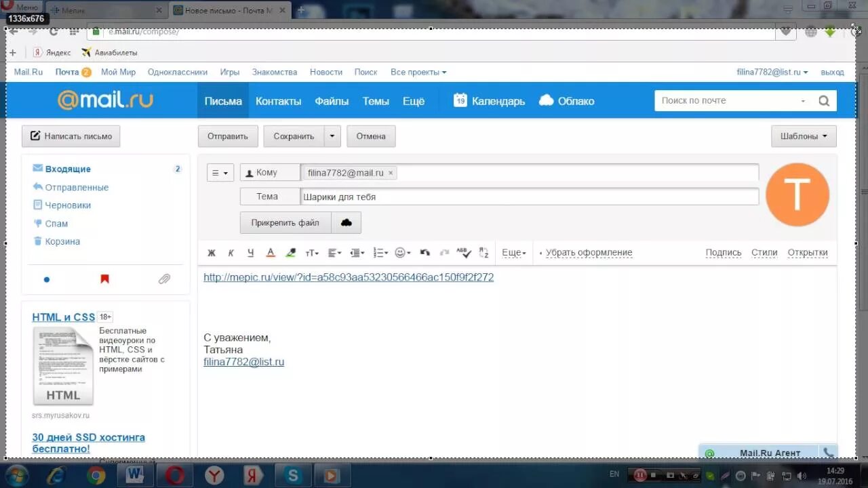Remove recipient filina7782@mail.ru
The width and height of the screenshot is (868, 488).
(x=391, y=173)
